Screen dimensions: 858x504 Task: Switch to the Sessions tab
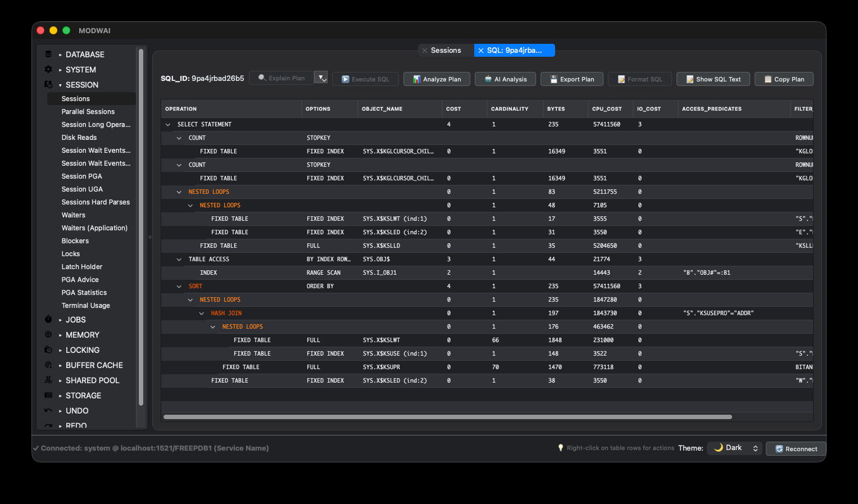pos(446,50)
